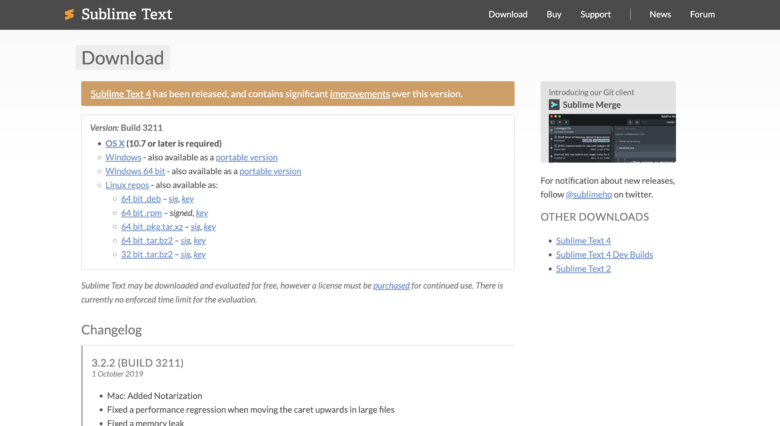Screen dimensions: 780x426
Task: Open News from the header
Action: click(x=660, y=14)
